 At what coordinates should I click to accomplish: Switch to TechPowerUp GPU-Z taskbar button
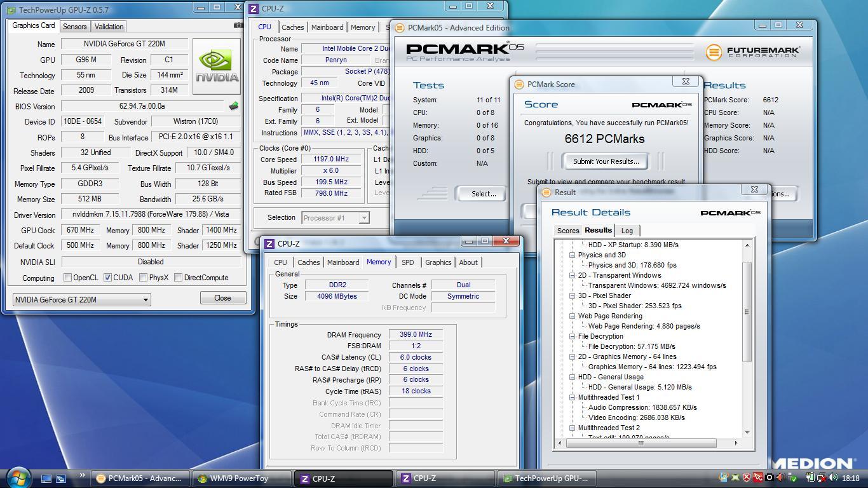click(547, 478)
